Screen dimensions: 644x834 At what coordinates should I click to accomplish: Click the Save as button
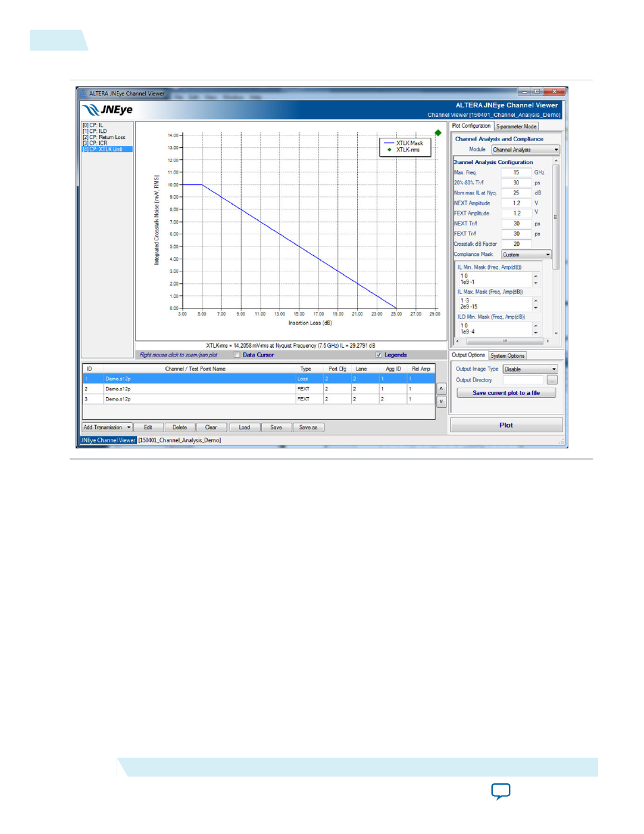click(x=308, y=427)
